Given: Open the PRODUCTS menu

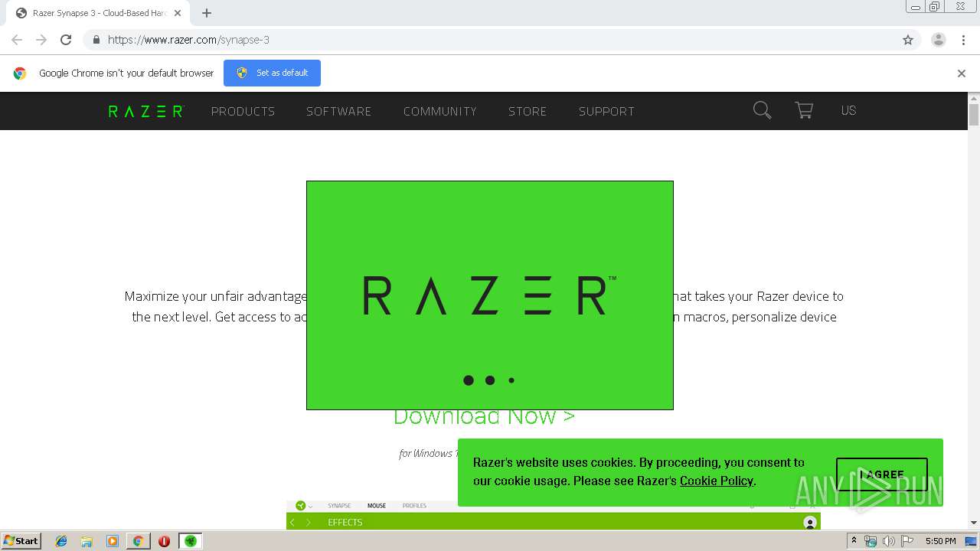Looking at the screenshot, I should pyautogui.click(x=243, y=111).
